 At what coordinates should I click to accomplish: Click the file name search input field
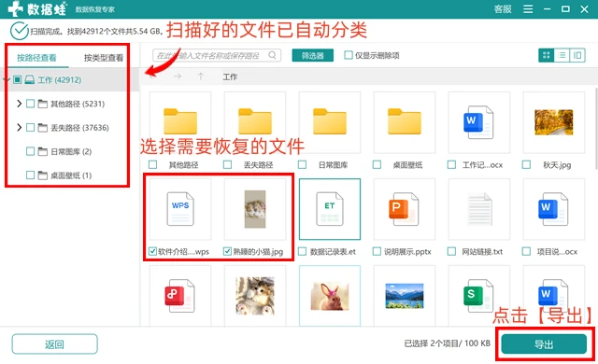pos(217,55)
